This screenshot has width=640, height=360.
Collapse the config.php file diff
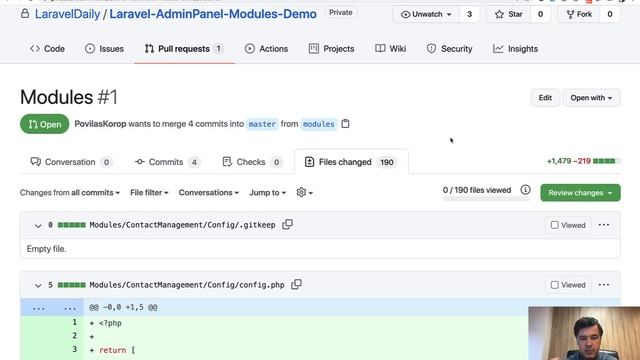38,285
